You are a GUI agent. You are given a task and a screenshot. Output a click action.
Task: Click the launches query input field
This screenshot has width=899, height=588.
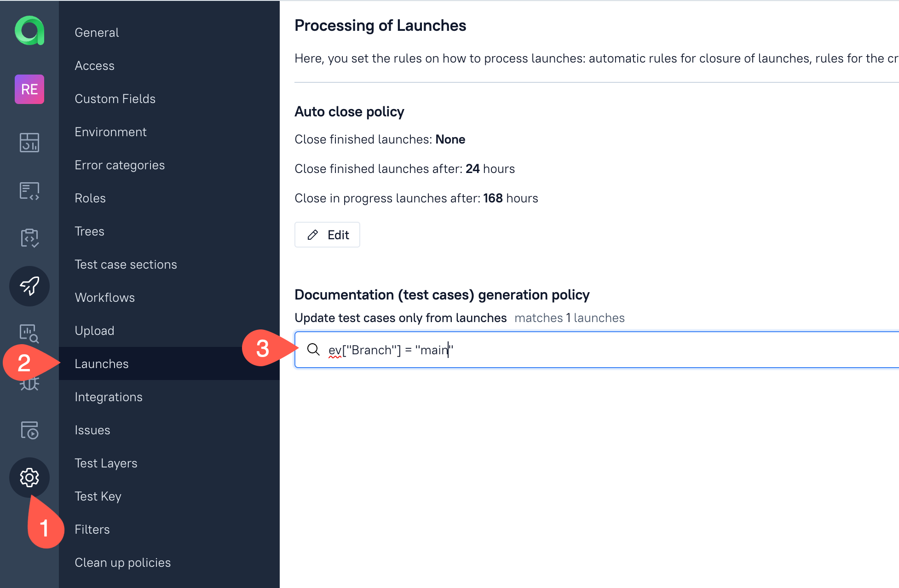(598, 350)
